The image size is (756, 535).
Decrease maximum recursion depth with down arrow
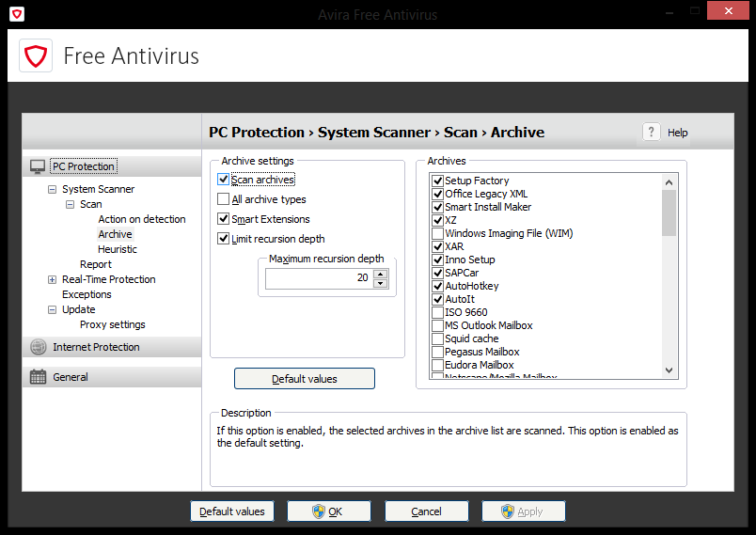tap(381, 283)
